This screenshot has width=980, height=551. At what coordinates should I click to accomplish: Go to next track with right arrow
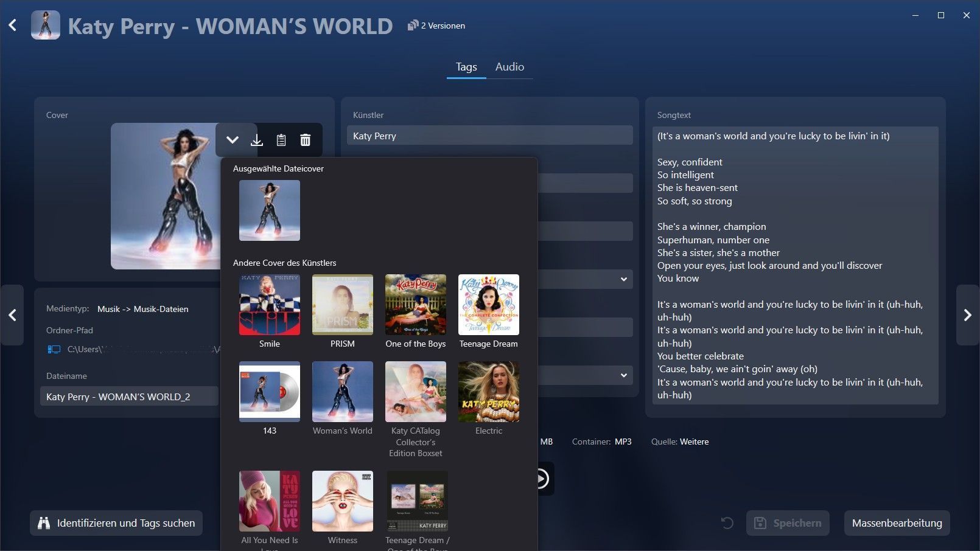click(x=967, y=315)
